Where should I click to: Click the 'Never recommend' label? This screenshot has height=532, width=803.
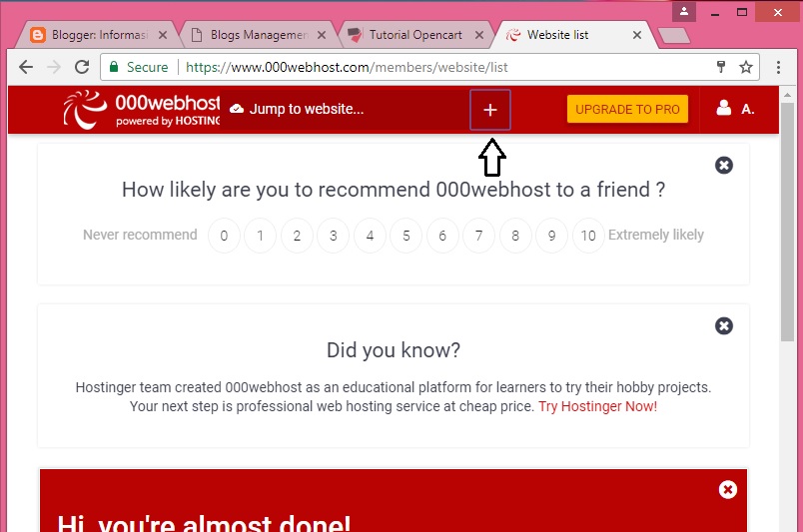pos(140,235)
